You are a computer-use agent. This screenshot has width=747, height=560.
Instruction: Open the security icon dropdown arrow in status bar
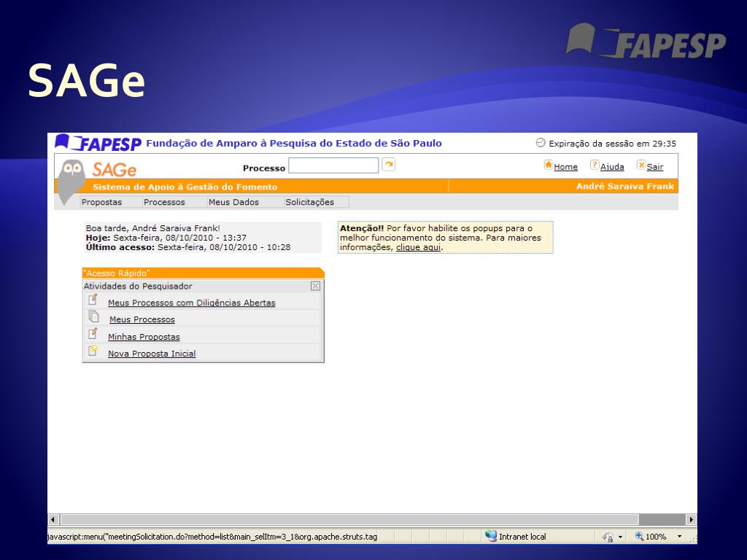(x=620, y=537)
